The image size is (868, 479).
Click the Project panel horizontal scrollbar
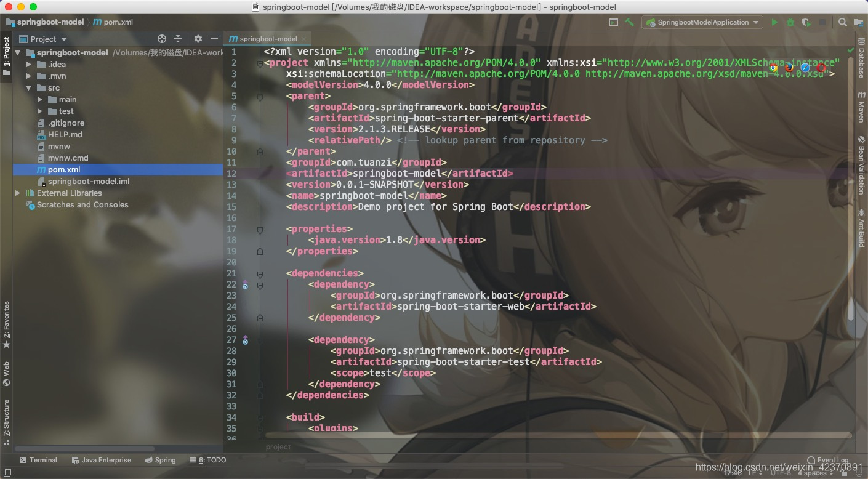click(84, 449)
